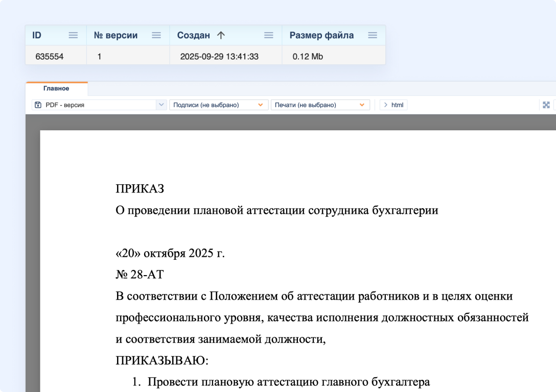Open the Создан column menu
556x392 pixels.
[x=268, y=35]
